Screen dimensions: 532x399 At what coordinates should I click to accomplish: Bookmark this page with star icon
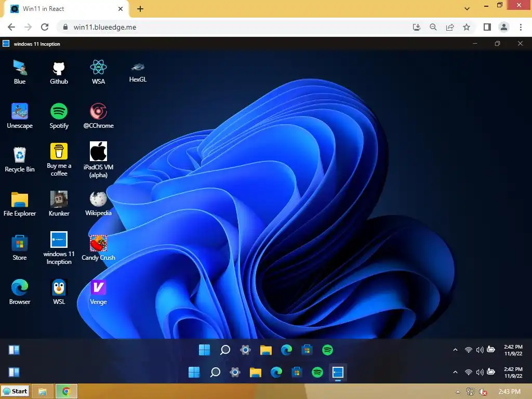(x=467, y=27)
